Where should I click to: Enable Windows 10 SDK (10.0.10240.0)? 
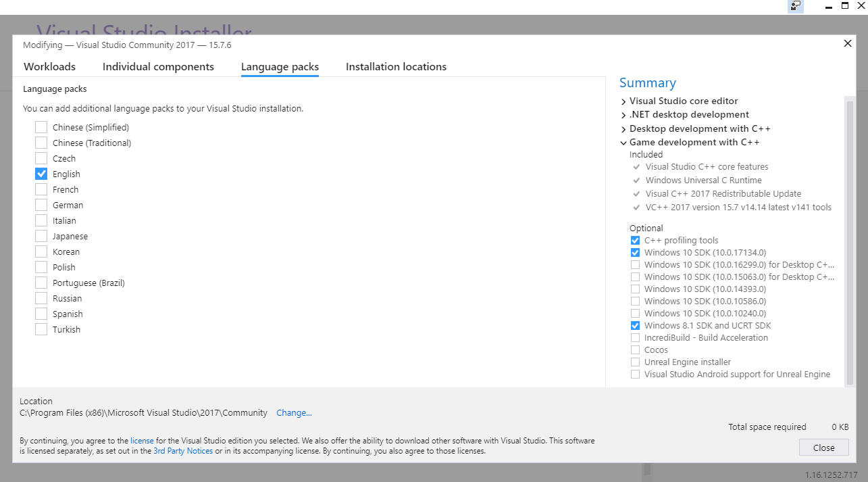tap(635, 314)
